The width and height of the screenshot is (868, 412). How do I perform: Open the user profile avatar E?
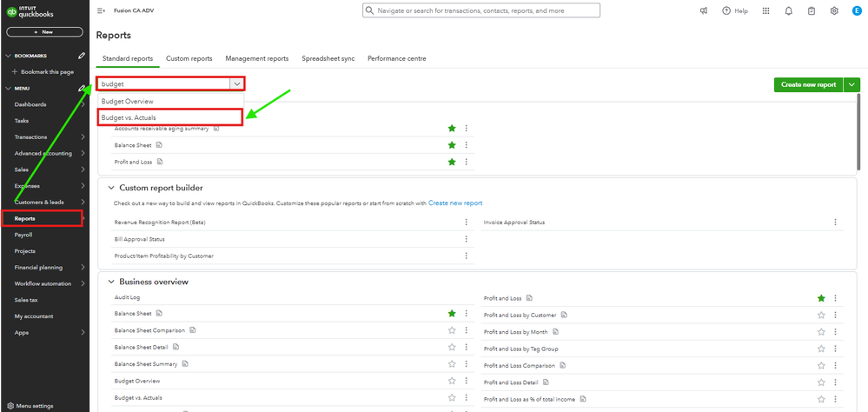[857, 10]
